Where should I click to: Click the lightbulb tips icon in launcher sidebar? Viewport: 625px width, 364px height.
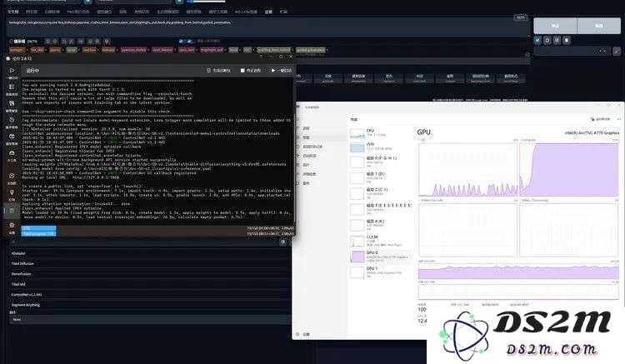12,192
